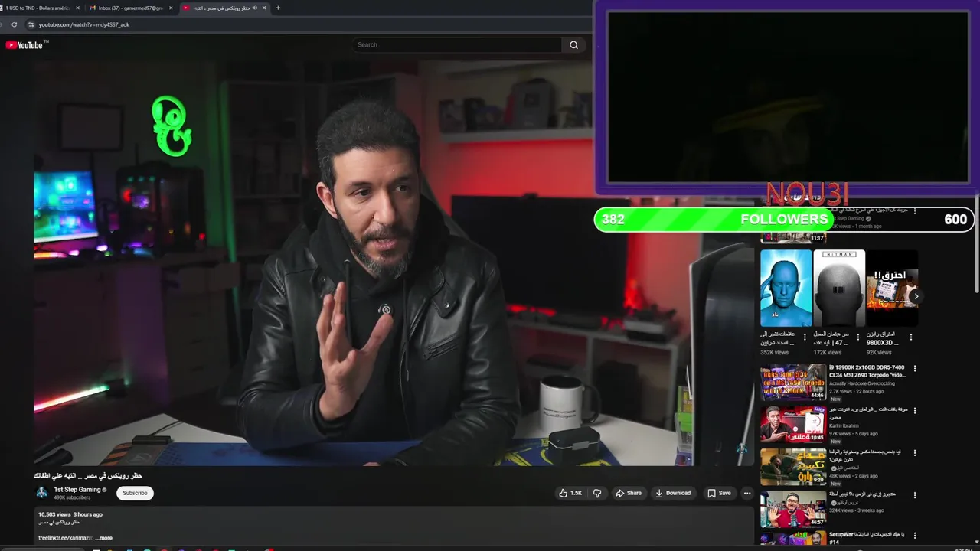Open the 46:57 duration video thumbnail
The width and height of the screenshot is (980, 551).
793,508
